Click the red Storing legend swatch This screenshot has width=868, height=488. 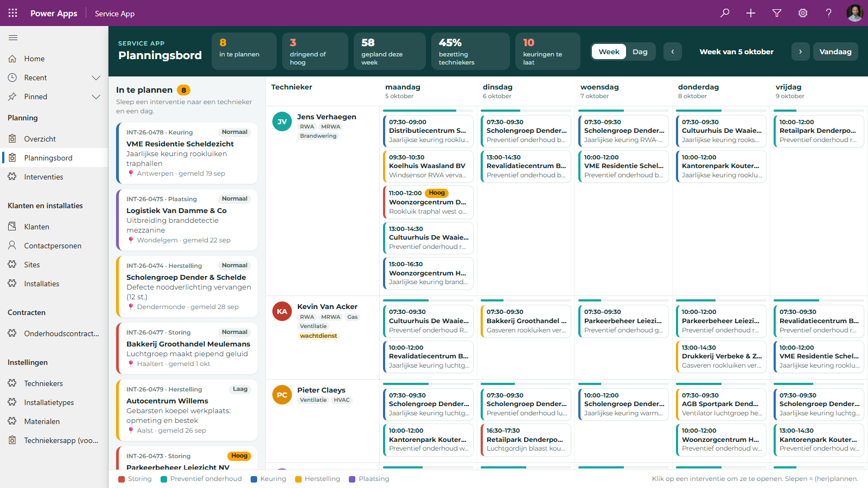(122, 479)
